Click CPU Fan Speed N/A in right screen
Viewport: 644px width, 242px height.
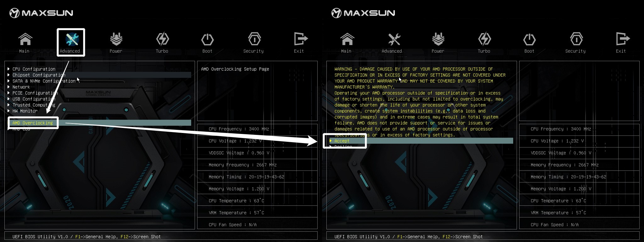point(555,225)
